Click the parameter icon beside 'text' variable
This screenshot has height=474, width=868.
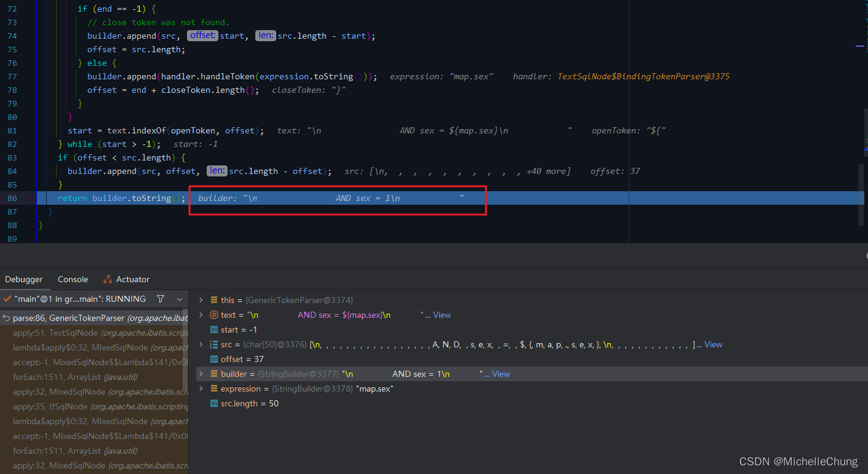(x=214, y=315)
